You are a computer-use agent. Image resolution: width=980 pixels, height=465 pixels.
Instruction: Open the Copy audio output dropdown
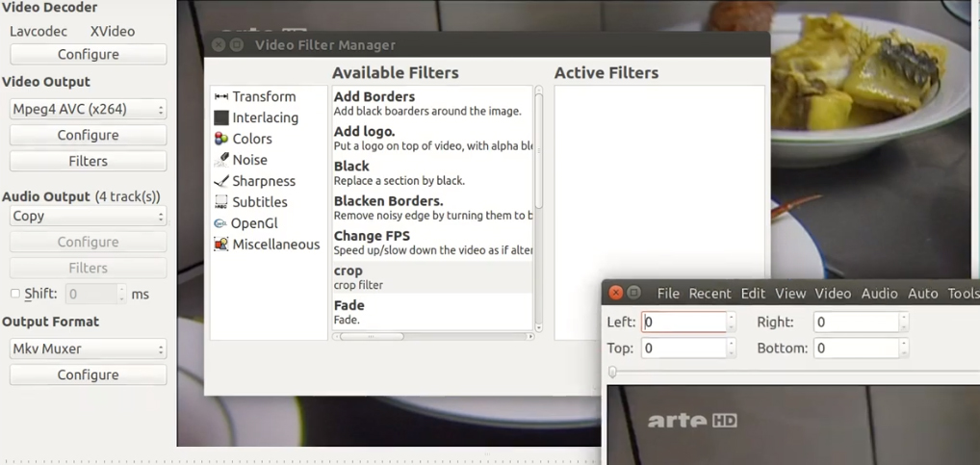point(89,217)
